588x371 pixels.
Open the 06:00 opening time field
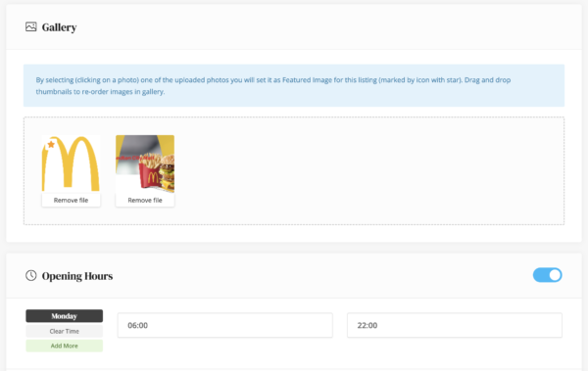pyautogui.click(x=225, y=325)
